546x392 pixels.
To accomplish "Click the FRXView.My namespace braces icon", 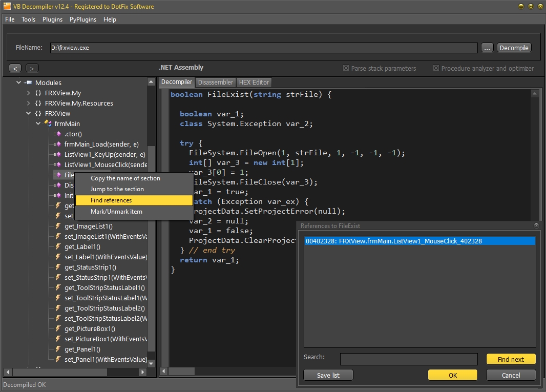I will click(x=38, y=93).
